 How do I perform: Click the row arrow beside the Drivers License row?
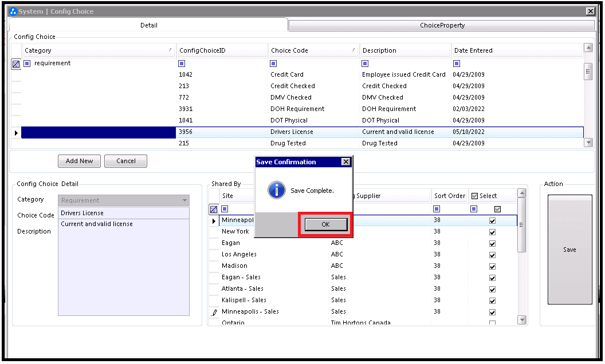(16, 133)
